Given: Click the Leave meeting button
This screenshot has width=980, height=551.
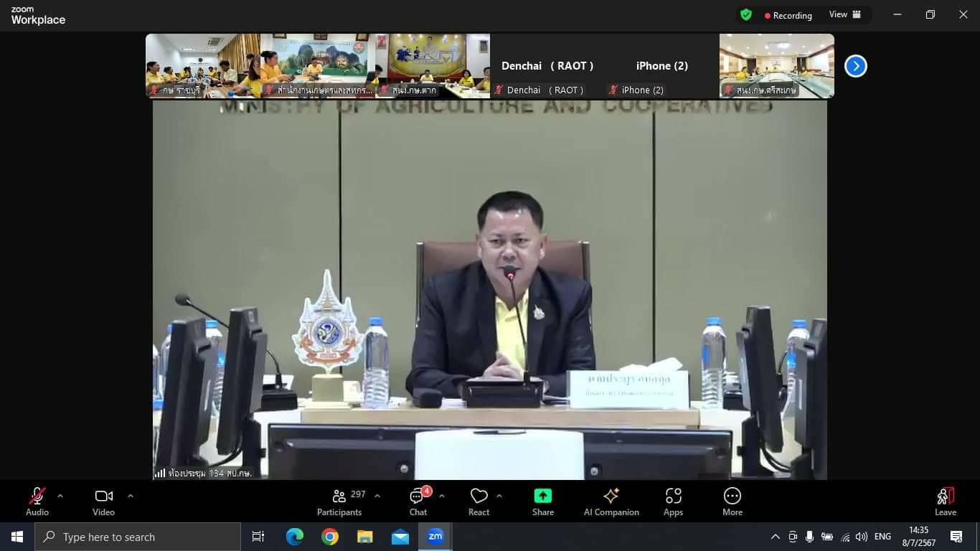Looking at the screenshot, I should pos(945,501).
